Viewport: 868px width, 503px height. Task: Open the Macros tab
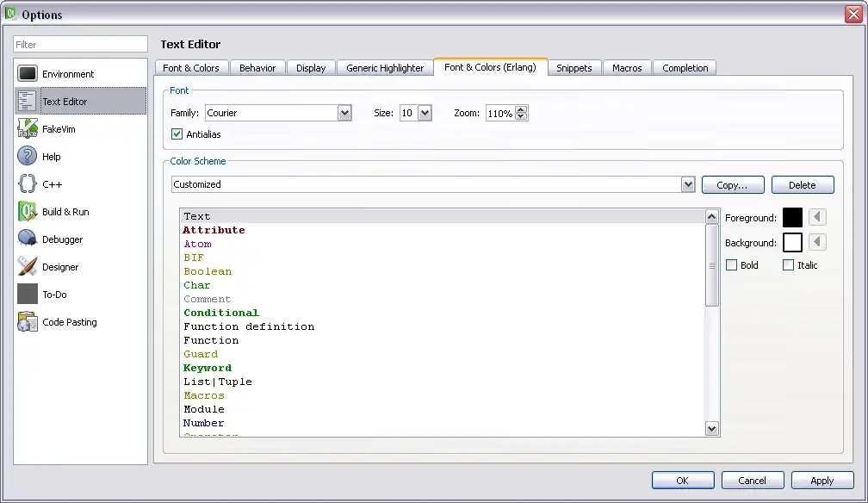click(x=627, y=67)
